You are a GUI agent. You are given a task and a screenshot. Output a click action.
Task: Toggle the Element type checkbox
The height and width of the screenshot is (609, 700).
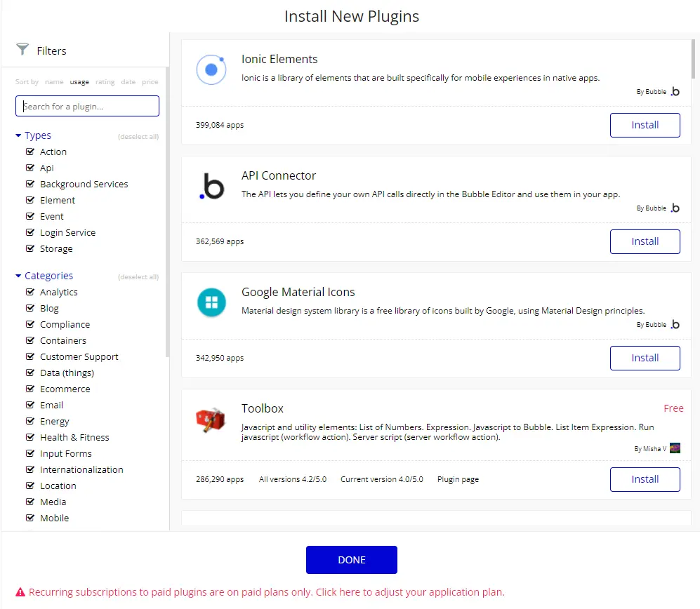click(x=30, y=200)
